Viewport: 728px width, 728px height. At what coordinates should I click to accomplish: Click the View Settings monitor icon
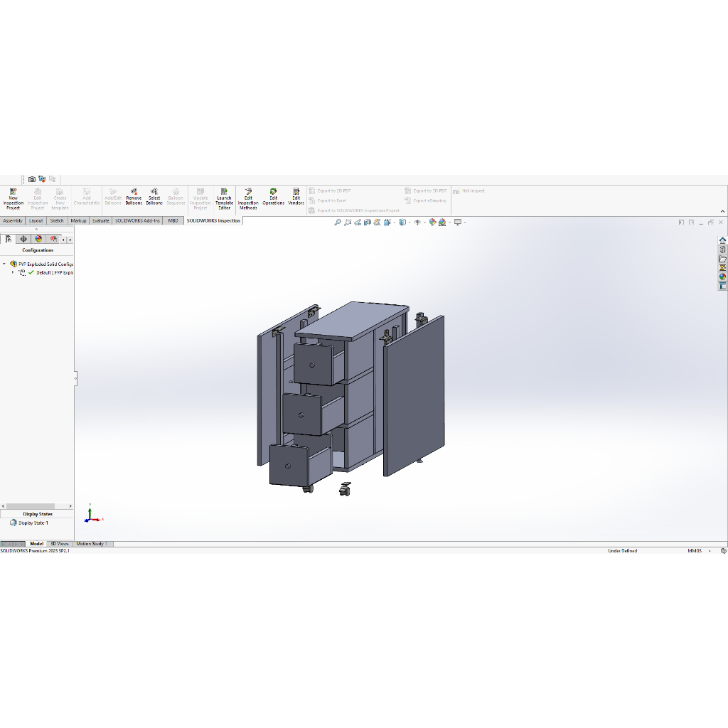click(x=457, y=223)
